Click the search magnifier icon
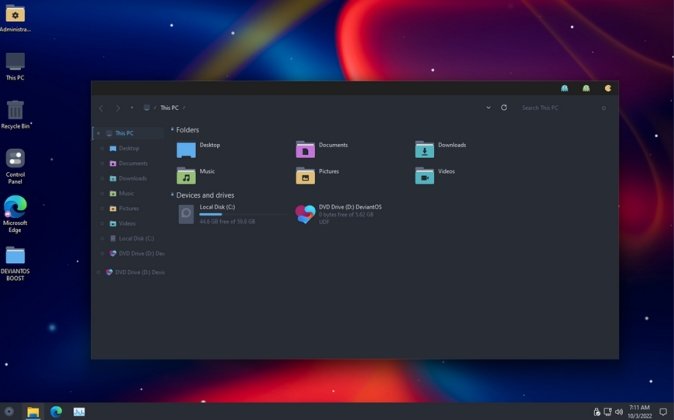The image size is (674, 420). (604, 108)
